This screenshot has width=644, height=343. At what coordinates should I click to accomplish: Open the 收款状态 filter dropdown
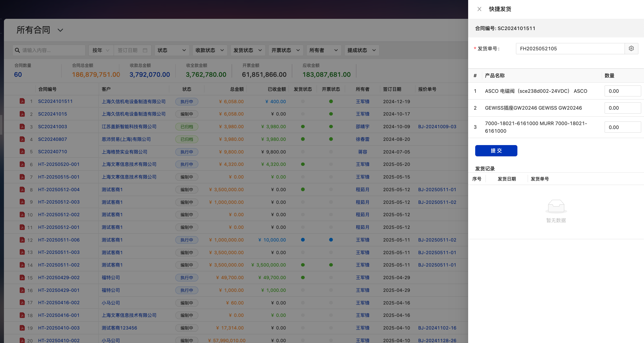[x=210, y=50]
